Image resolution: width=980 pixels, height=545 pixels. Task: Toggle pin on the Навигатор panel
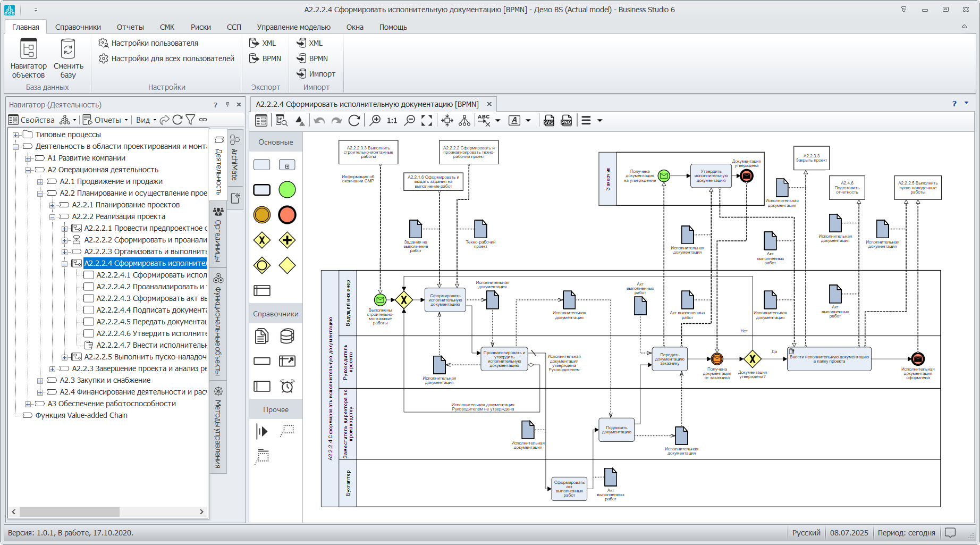pos(227,105)
